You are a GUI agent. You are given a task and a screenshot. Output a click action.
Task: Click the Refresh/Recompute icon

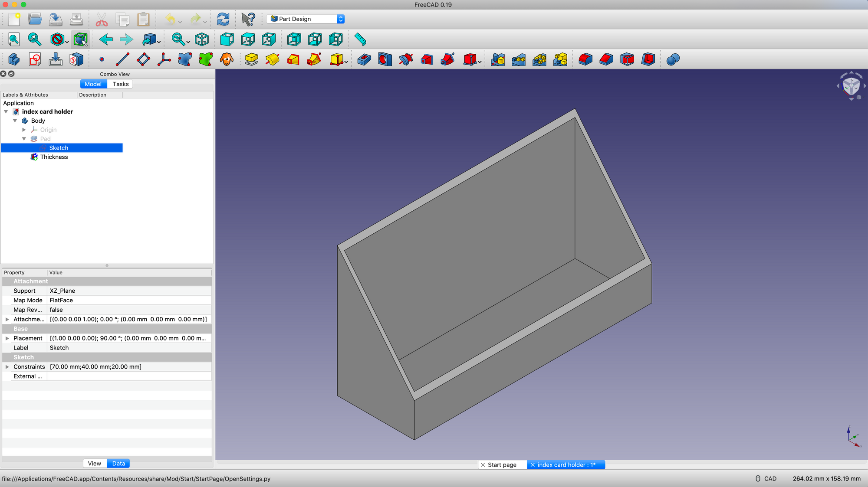[x=224, y=19]
